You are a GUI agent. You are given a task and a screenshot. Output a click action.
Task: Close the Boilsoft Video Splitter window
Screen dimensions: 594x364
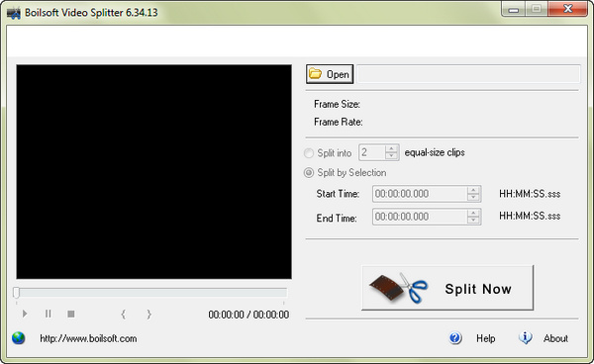(x=567, y=9)
